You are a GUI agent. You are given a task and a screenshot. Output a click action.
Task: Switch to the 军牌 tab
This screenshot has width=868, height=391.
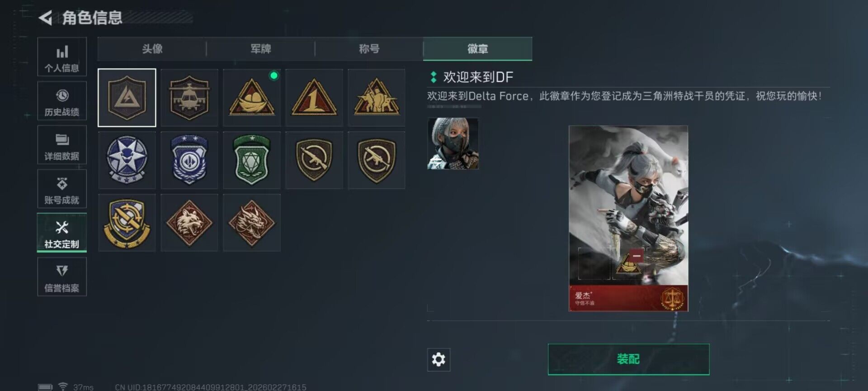point(261,49)
